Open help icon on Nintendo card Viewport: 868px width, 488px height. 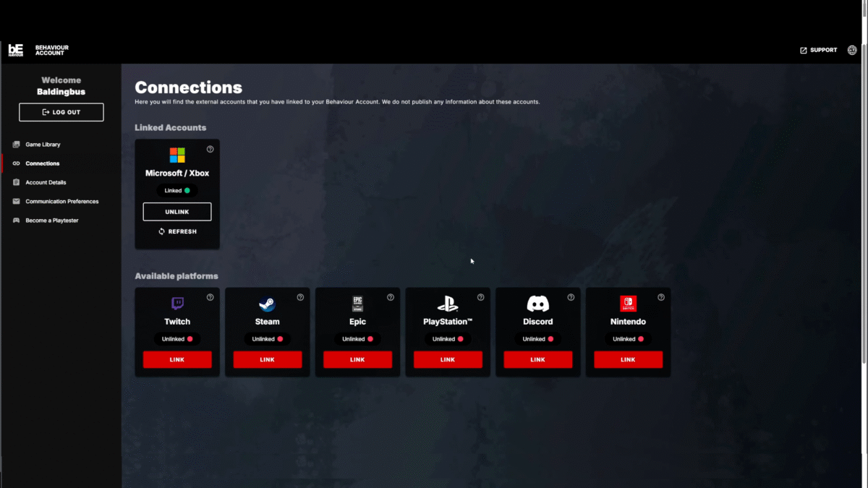pos(661,297)
